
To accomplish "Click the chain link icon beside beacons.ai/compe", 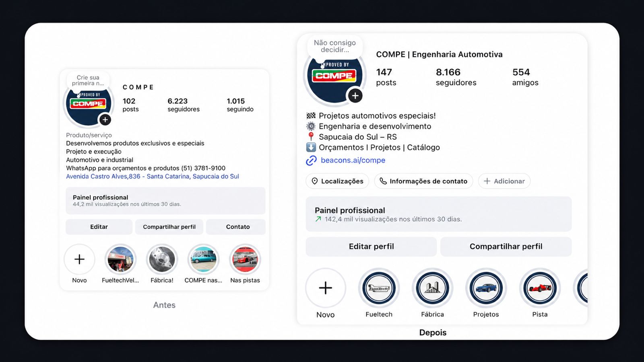I will [311, 160].
